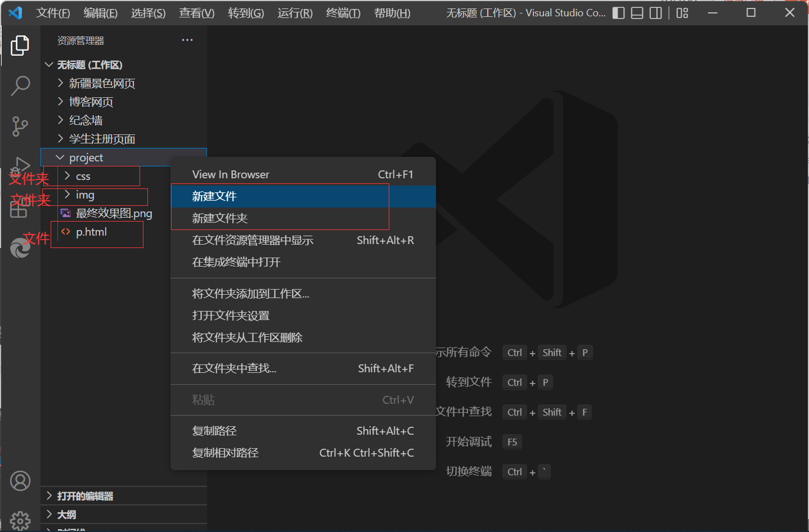
Task: Choose 新建文件夹 in the context menu
Action: pyautogui.click(x=303, y=218)
